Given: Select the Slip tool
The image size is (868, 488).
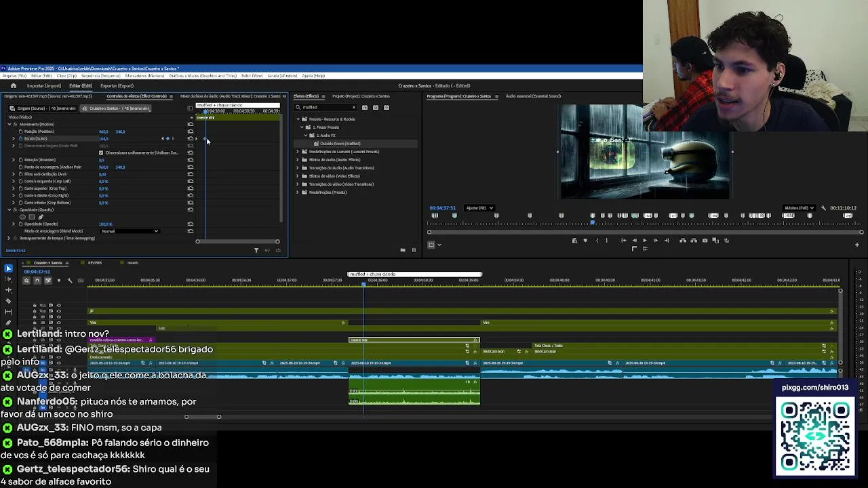Looking at the screenshot, I should click(8, 312).
